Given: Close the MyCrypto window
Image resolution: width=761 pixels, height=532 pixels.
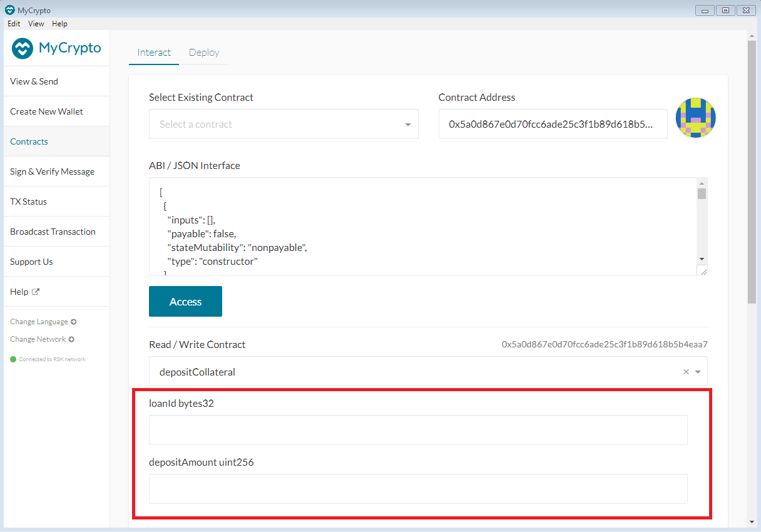Looking at the screenshot, I should point(746,10).
